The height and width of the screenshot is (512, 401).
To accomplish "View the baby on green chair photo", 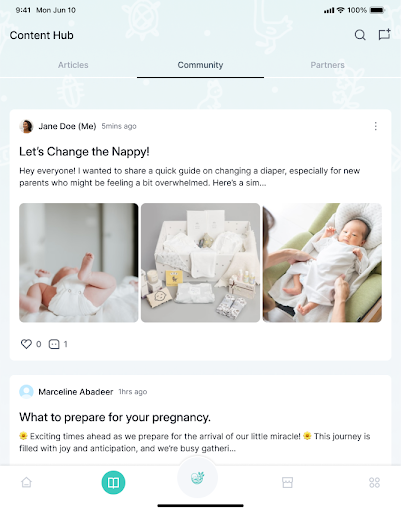I will click(322, 263).
